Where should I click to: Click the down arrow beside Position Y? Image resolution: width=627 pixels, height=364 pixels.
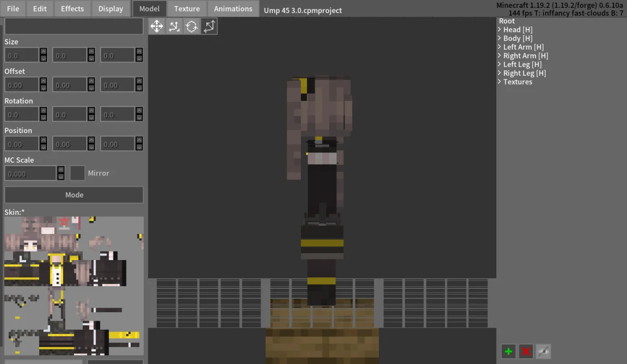coord(91,148)
